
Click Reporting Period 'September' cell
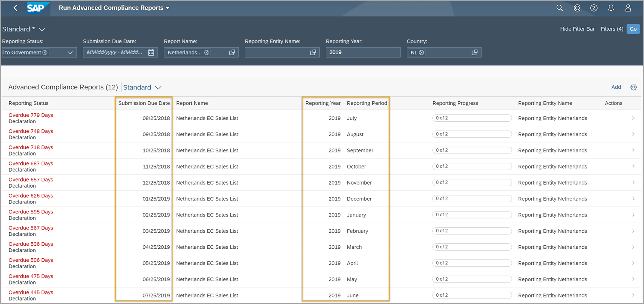point(360,150)
